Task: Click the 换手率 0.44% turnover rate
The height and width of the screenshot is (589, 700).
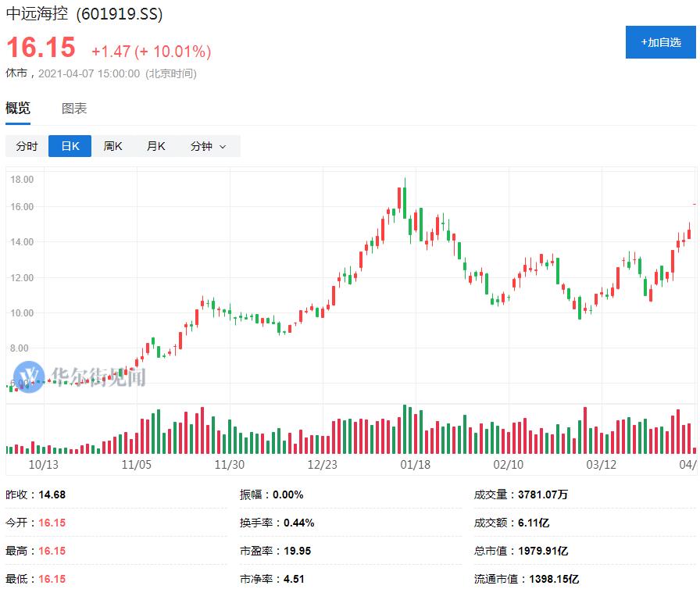Action: tap(299, 523)
